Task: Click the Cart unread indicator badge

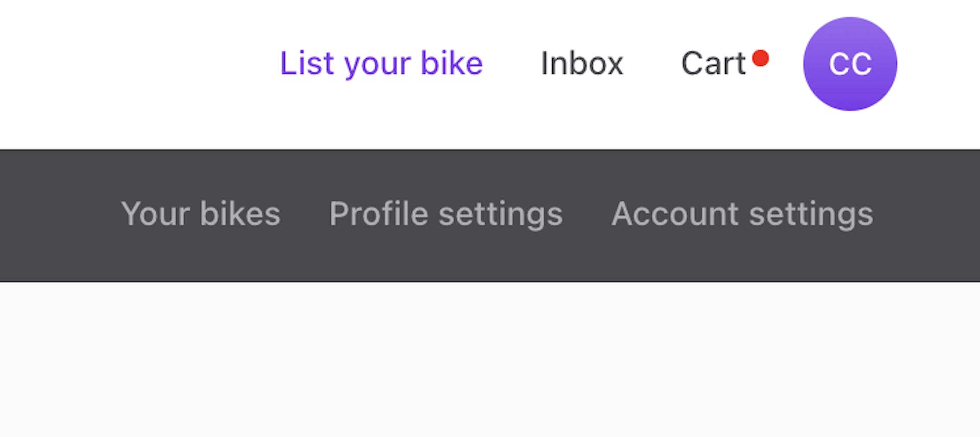Action: point(761,58)
